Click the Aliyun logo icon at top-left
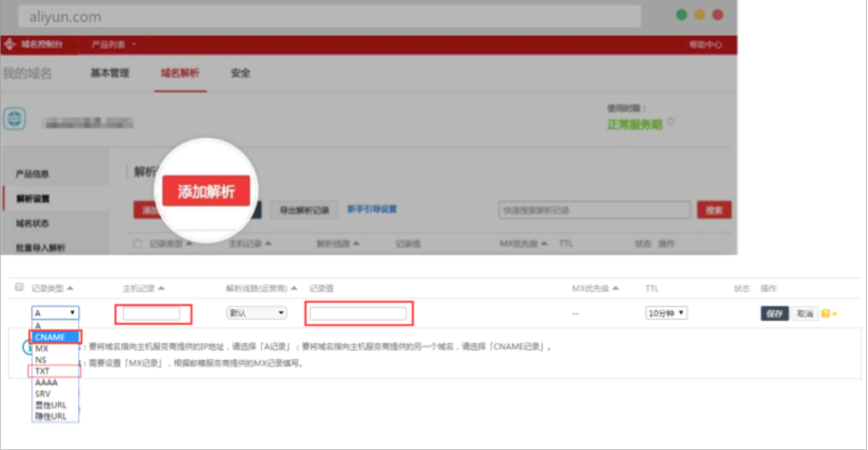 click(x=10, y=44)
